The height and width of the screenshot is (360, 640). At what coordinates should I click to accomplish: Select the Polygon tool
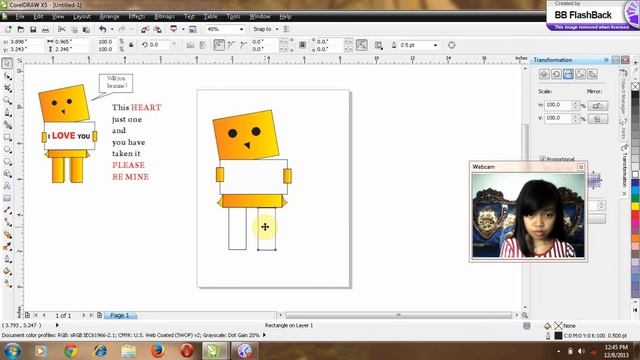(x=7, y=162)
